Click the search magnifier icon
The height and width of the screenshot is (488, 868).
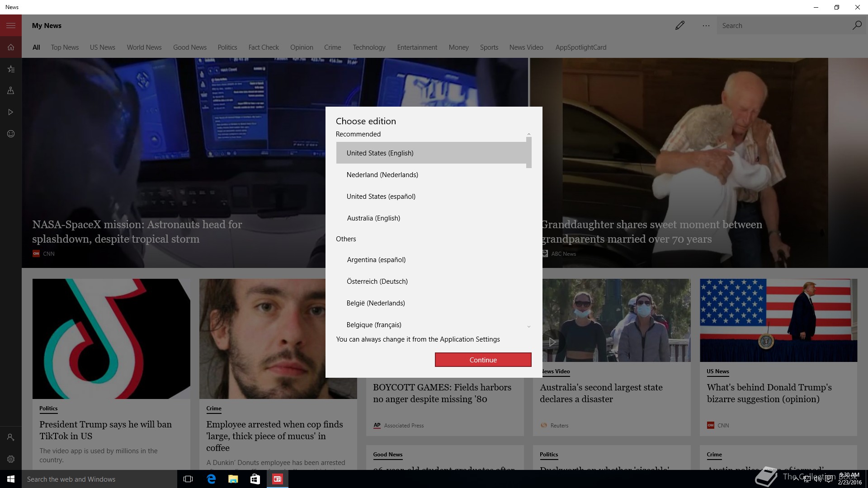(857, 25)
